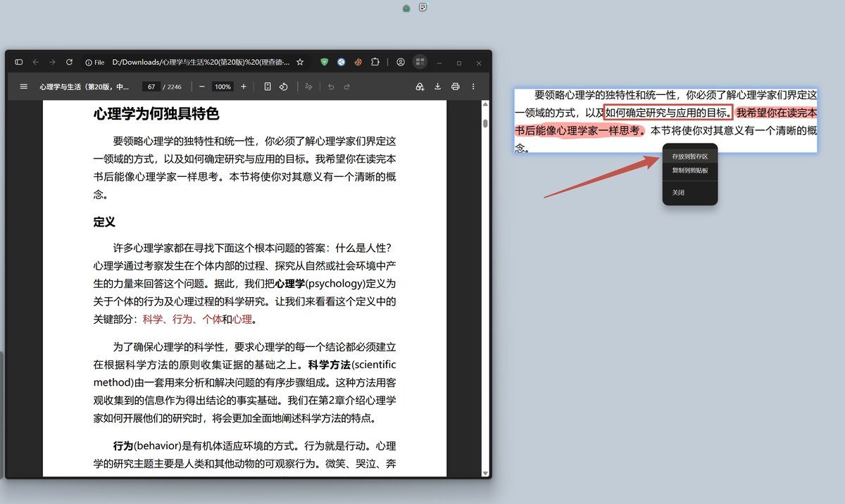Click the 定义 subheading in the PDF
This screenshot has width=845, height=504.
(104, 222)
